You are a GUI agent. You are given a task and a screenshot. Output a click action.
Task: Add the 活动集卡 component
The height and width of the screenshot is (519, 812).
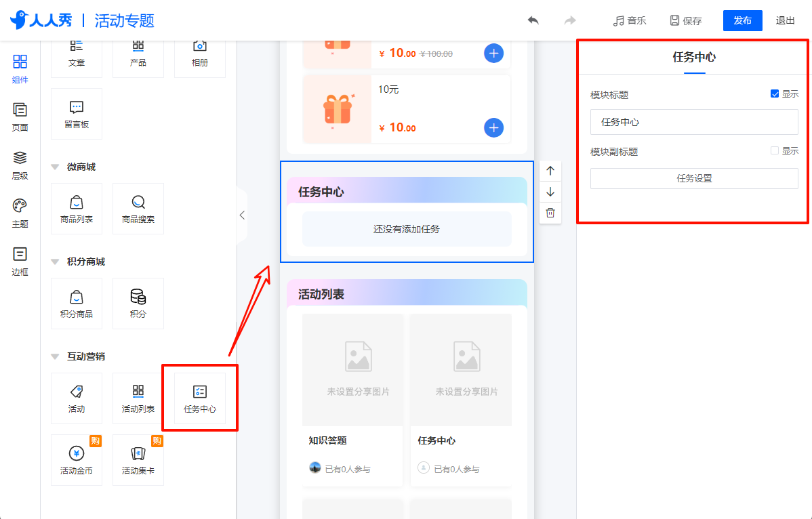[x=138, y=460]
